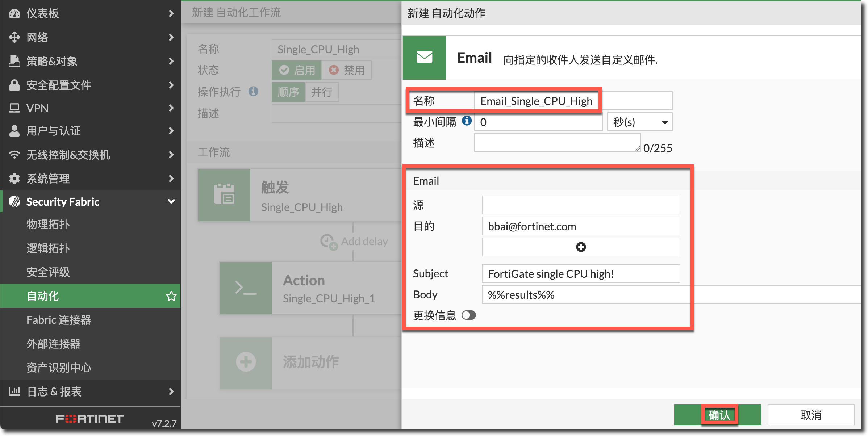Click the Subject input field

581,274
